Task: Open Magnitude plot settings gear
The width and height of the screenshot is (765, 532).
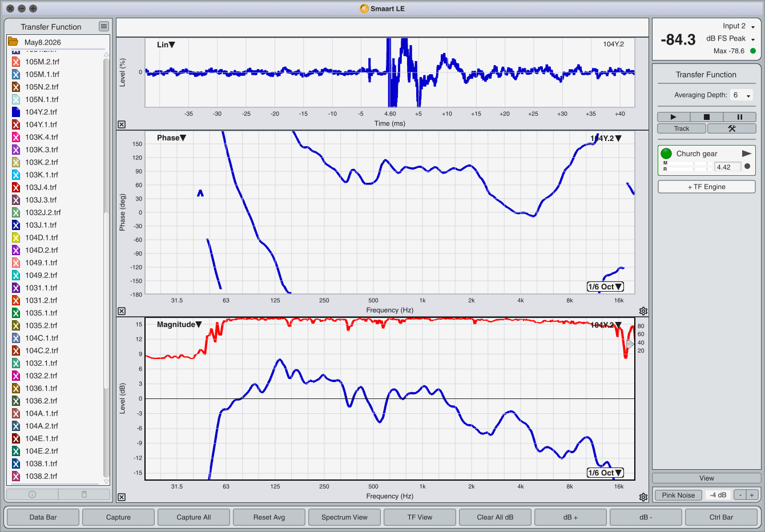Action: click(643, 497)
